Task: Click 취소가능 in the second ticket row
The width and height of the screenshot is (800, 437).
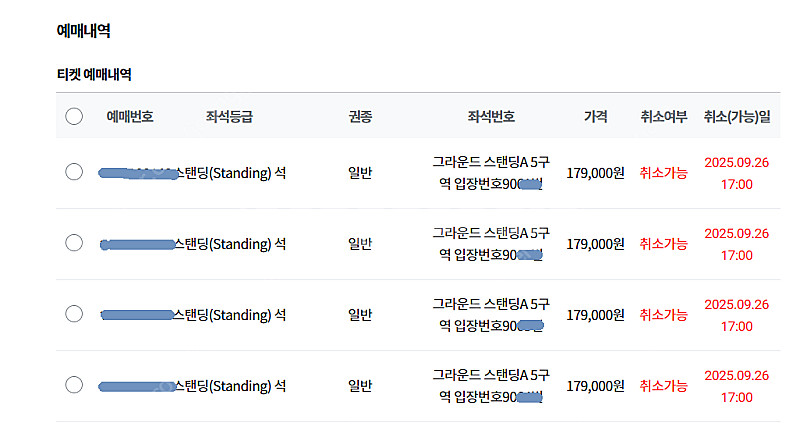Action: pyautogui.click(x=664, y=244)
